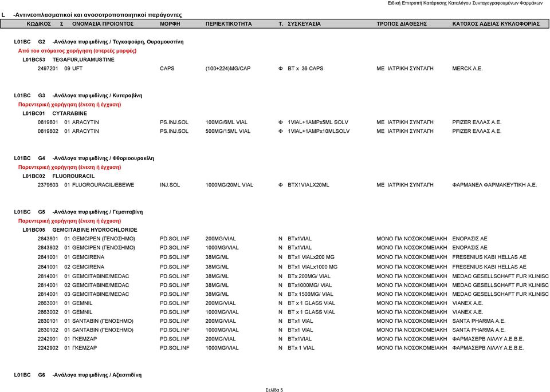Click packaging BTx 1500MG/ VIAL
The height and width of the screenshot is (392, 550).
pos(311,294)
